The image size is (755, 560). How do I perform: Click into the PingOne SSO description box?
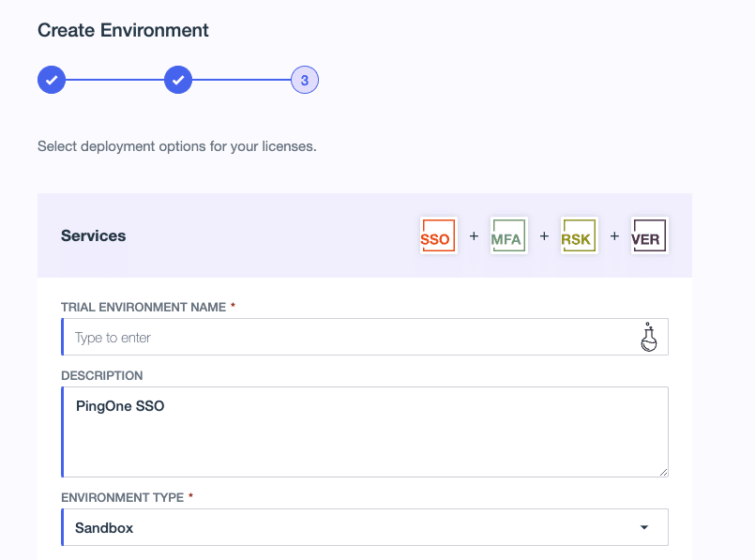point(365,431)
